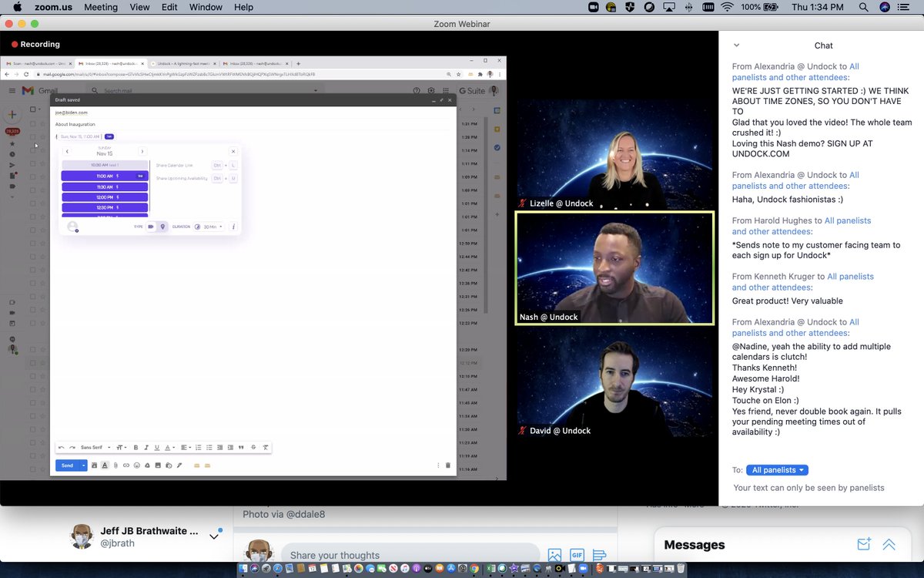Select the 12:30 PM time slot
924x578 pixels.
[105, 207]
